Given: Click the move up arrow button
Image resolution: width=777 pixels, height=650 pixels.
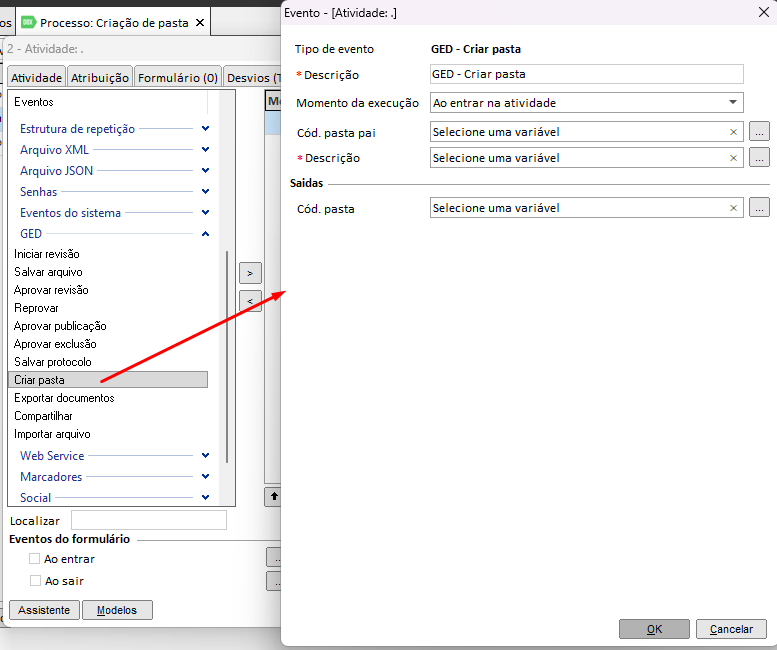Looking at the screenshot, I should click(273, 497).
